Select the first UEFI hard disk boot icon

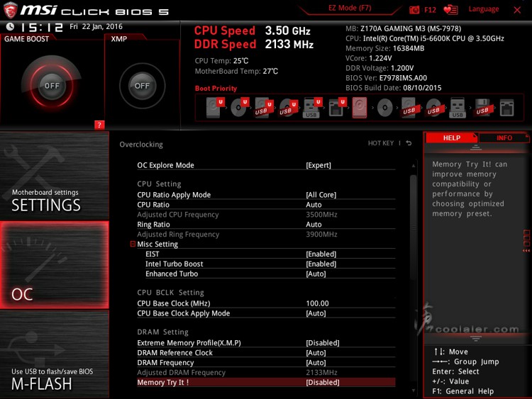(x=216, y=108)
